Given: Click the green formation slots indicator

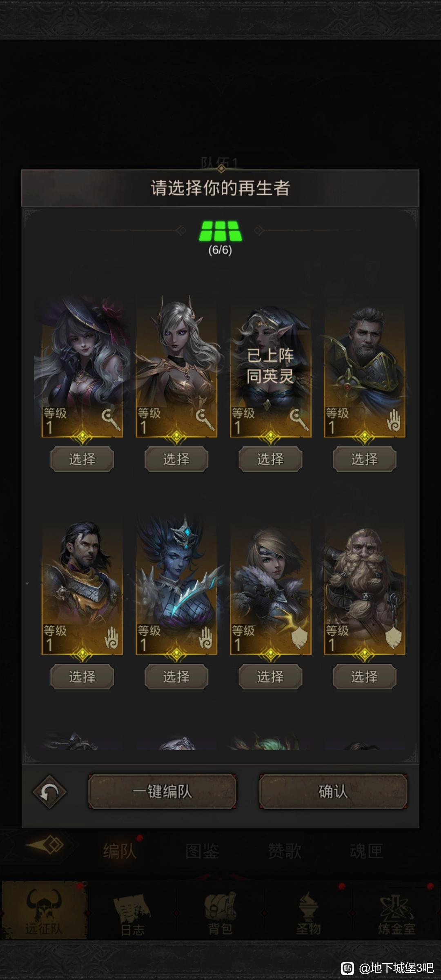Looking at the screenshot, I should pyautogui.click(x=220, y=231).
